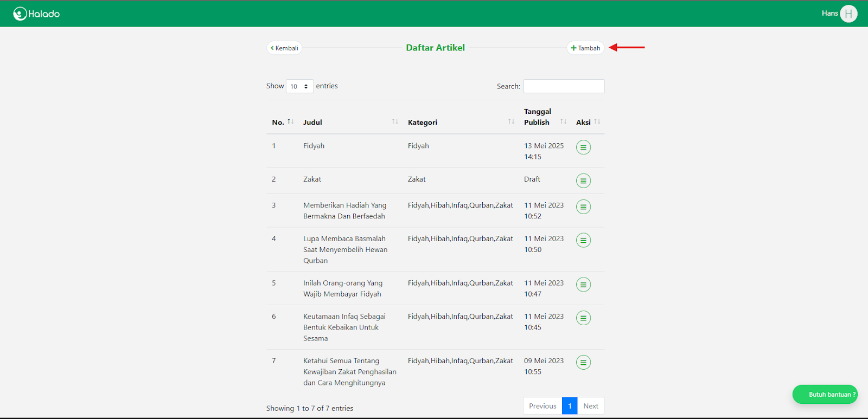Click the Halado logo
868x419 pixels.
[x=36, y=14]
